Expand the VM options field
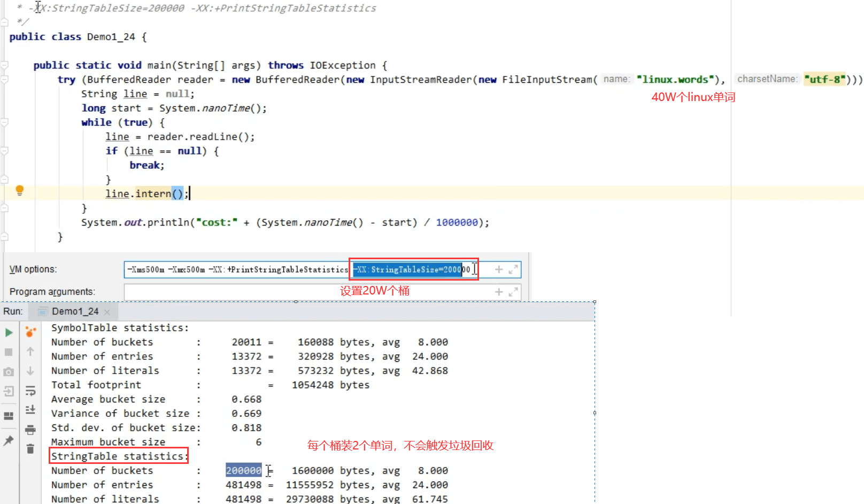Image resolution: width=864 pixels, height=504 pixels. click(x=513, y=269)
